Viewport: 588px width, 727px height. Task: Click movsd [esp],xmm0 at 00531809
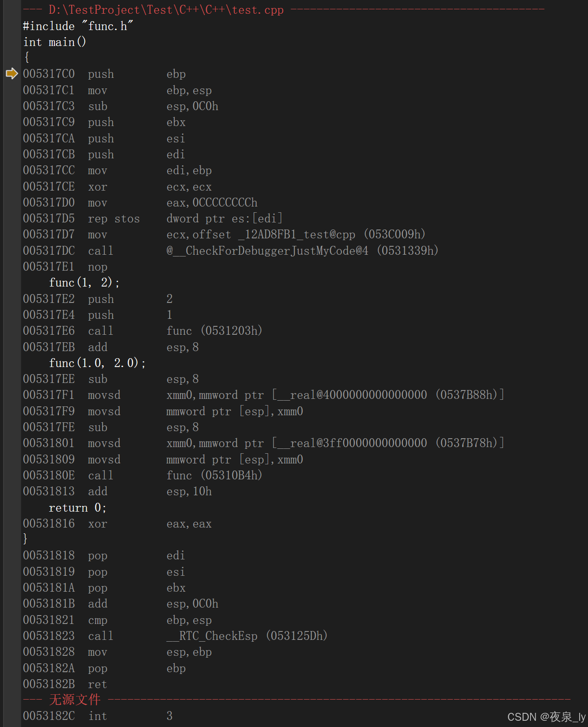point(163,459)
